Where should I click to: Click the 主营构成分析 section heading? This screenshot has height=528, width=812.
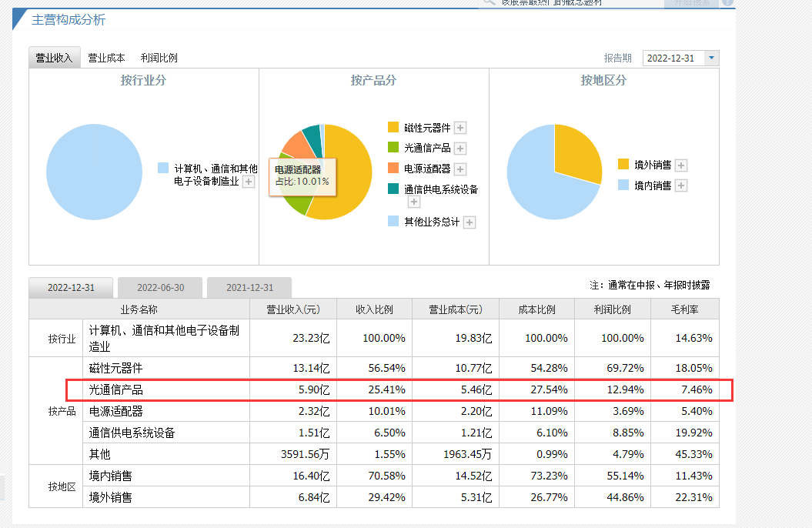click(x=69, y=20)
